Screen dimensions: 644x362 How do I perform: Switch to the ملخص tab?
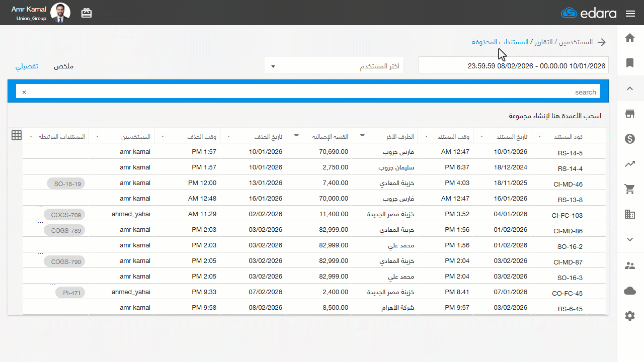coord(64,66)
